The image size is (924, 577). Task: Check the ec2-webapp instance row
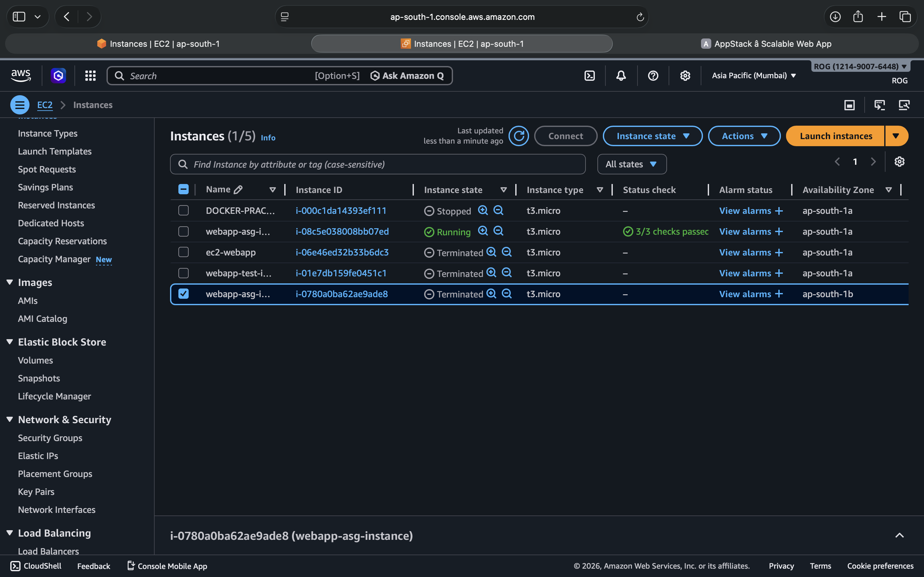(x=184, y=252)
